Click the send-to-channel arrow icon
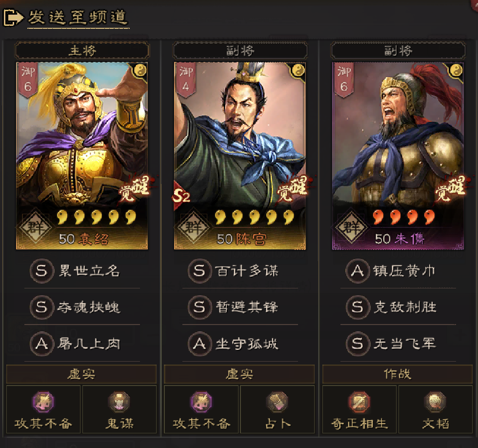The image size is (478, 448). pos(13,18)
